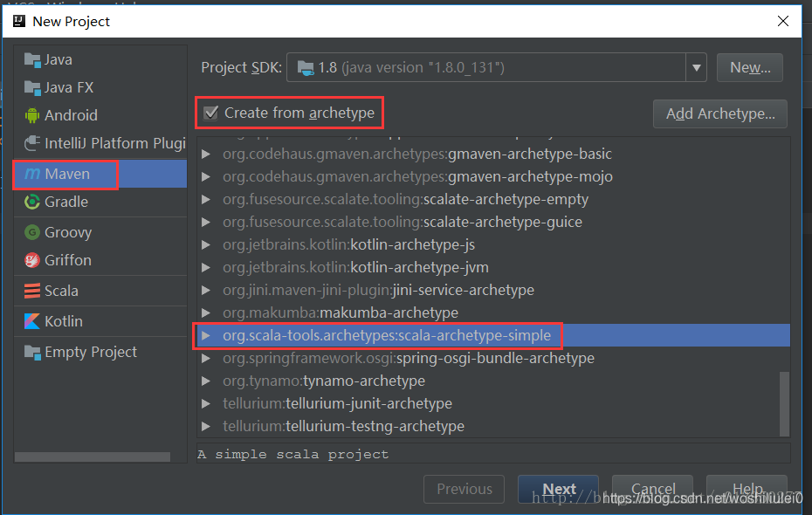Toggle the Create from archetype checkbox
The image size is (812, 515).
[210, 113]
